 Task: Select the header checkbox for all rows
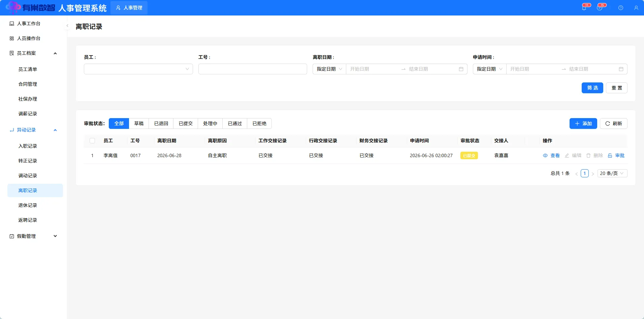(x=92, y=141)
